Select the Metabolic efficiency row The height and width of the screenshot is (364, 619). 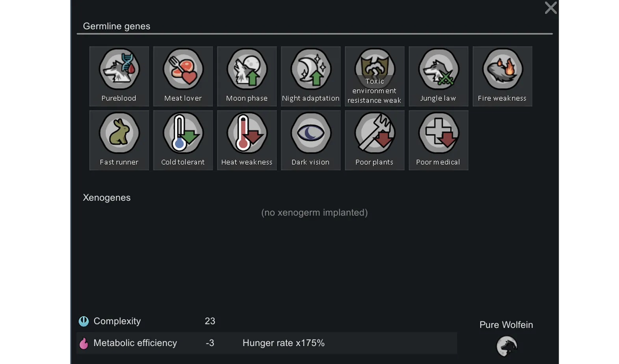point(266,343)
